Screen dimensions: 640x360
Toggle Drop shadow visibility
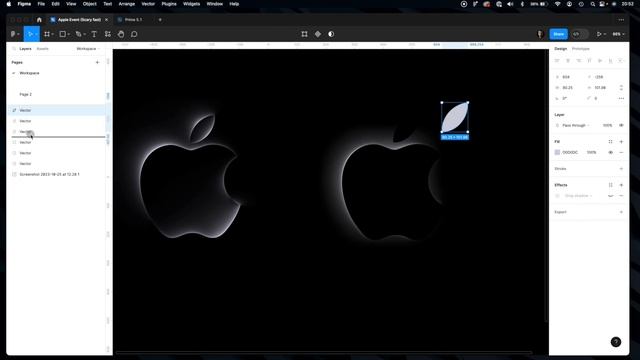[611, 196]
